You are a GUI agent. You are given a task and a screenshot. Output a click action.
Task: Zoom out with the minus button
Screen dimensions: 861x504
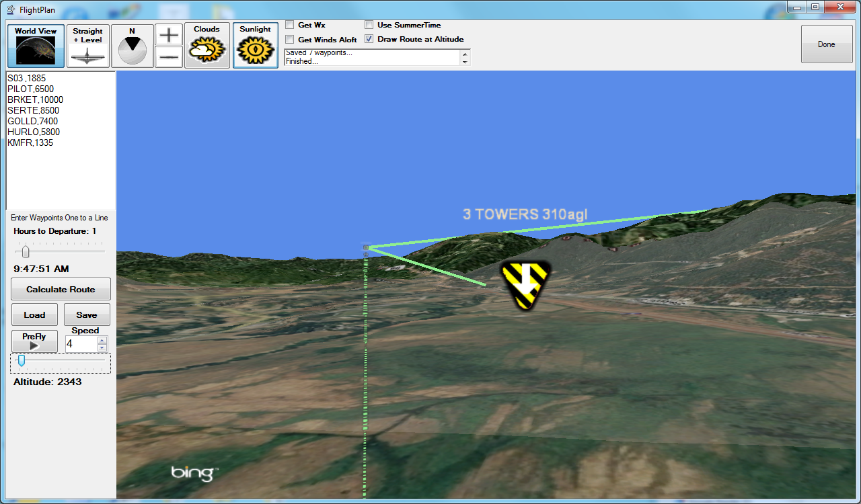click(x=169, y=57)
